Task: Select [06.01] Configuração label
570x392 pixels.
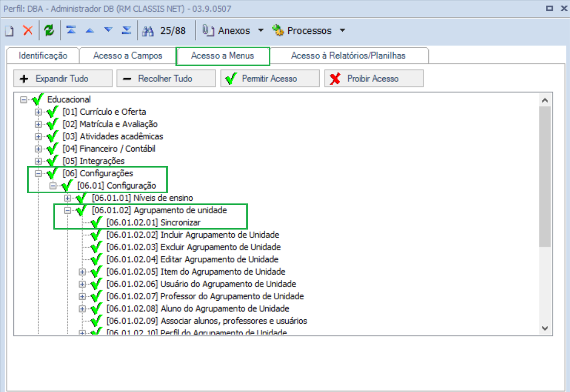Action: point(116,185)
